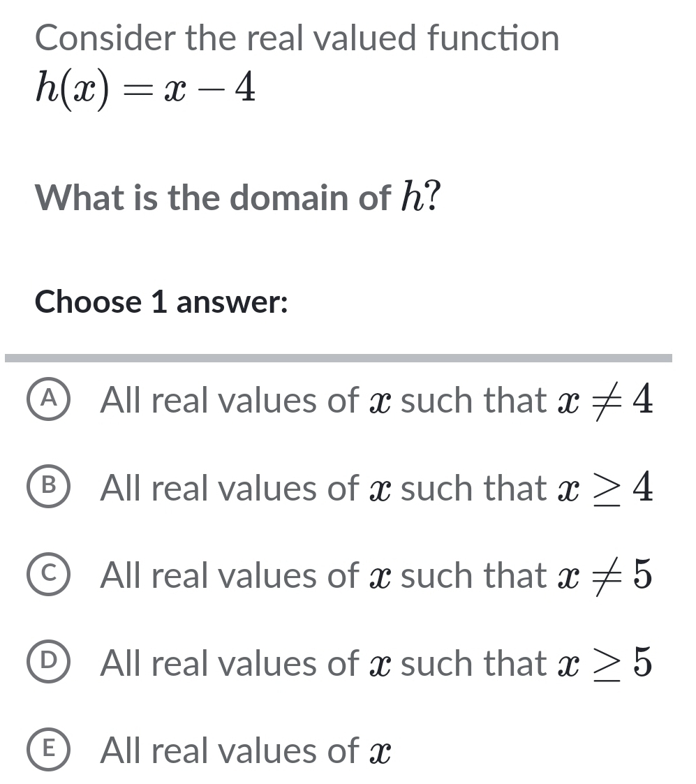Choose the option stating x ≠ 4
696x784 pixels.
[377, 400]
